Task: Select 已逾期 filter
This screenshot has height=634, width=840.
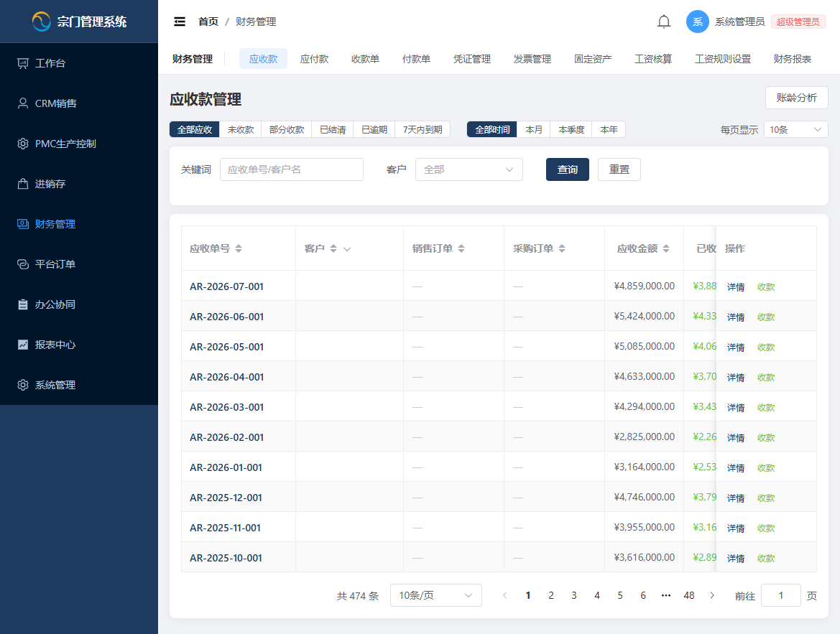Action: point(374,129)
